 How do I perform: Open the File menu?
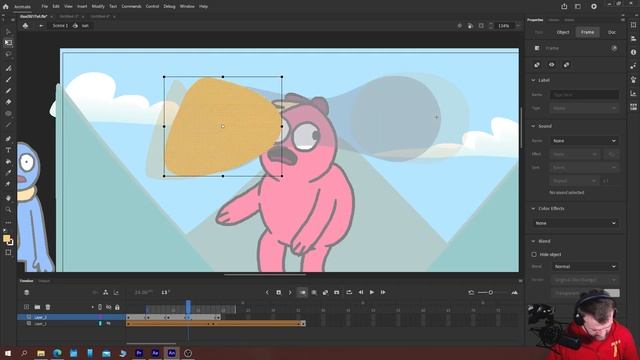click(x=44, y=7)
